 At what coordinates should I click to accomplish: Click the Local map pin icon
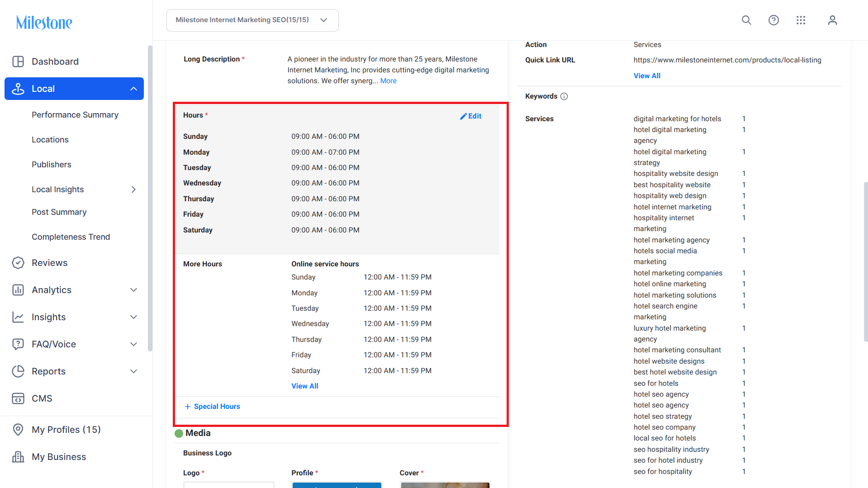18,89
